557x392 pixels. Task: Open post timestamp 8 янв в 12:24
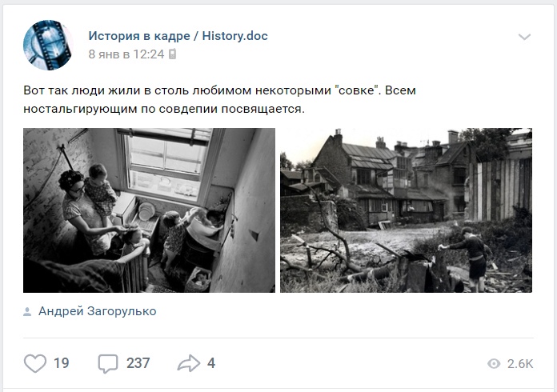[126, 54]
